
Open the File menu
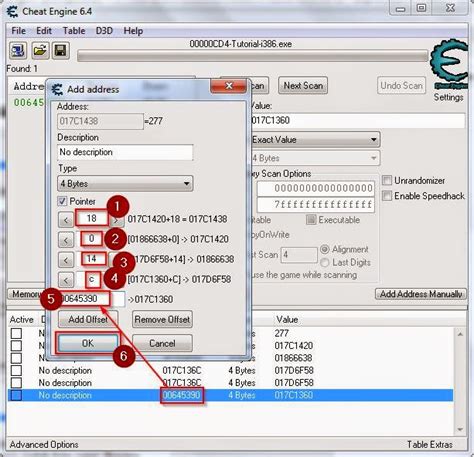tap(18, 31)
